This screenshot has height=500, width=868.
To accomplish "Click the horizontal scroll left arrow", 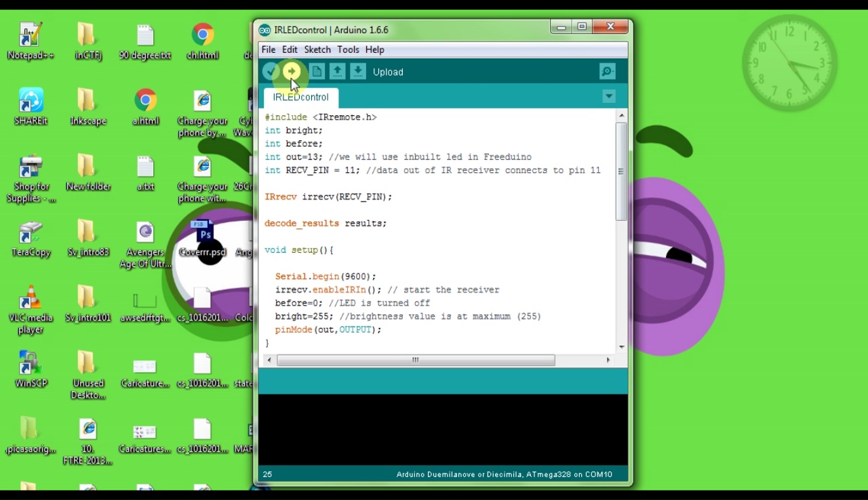I will pos(269,360).
